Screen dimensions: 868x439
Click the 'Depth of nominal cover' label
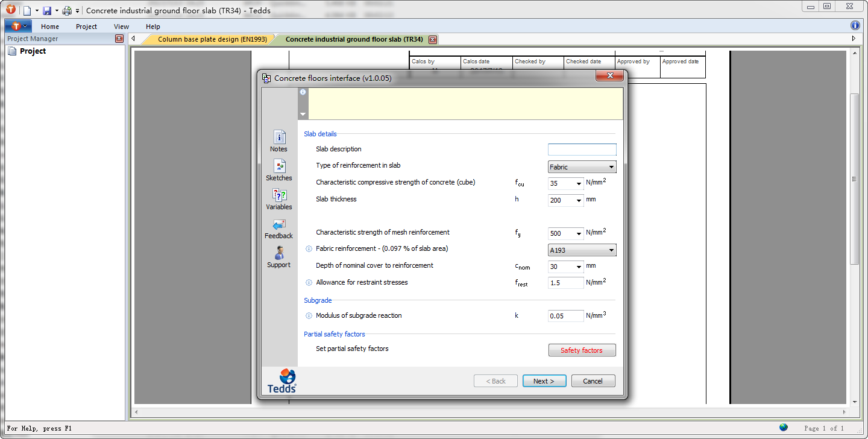375,265
